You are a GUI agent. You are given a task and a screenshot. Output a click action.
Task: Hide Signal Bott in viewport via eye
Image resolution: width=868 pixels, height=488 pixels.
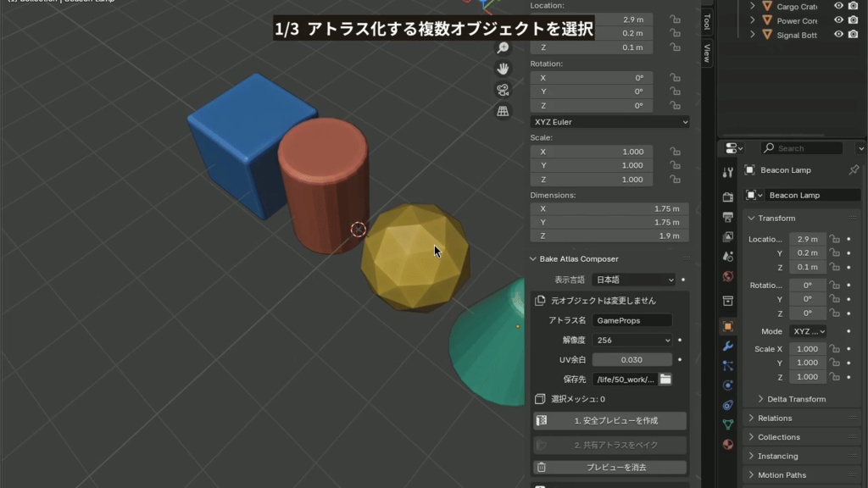pos(838,34)
